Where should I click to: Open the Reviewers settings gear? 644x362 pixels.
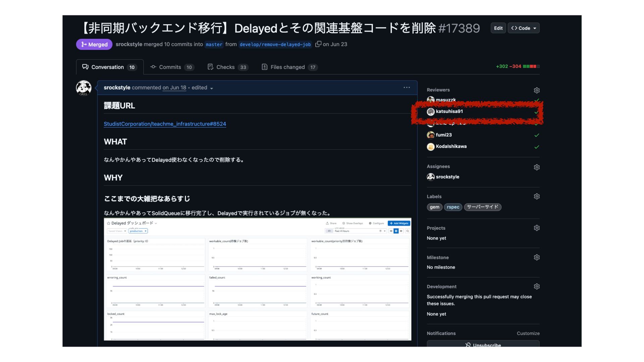[x=537, y=90]
